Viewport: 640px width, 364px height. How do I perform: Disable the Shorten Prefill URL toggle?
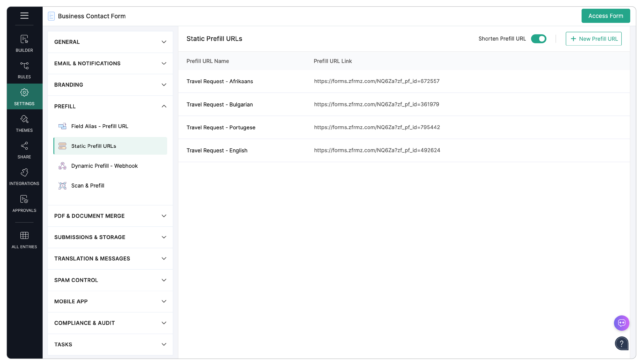(539, 39)
